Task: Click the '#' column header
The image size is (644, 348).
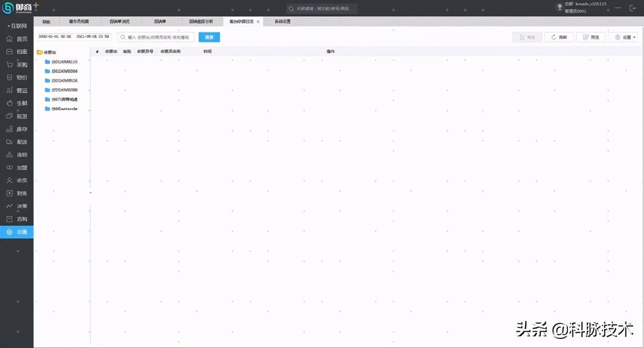Action: [97, 51]
